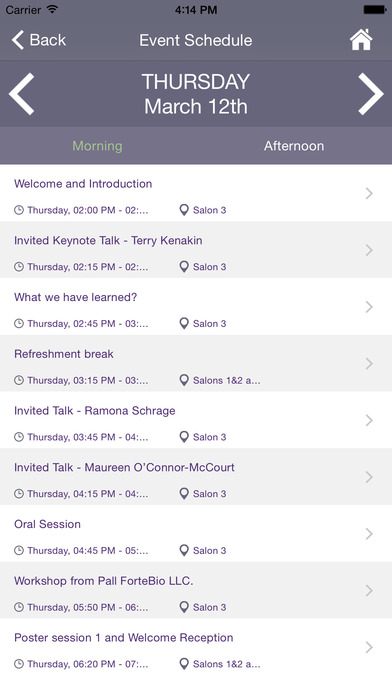This screenshot has width=392, height=696.
Task: Tap the home icon in the header
Action: point(361,40)
